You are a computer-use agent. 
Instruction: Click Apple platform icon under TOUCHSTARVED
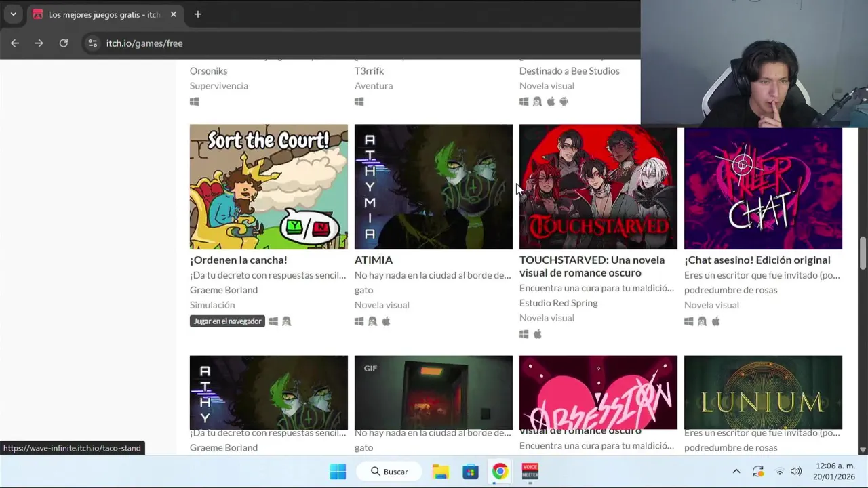(x=538, y=334)
